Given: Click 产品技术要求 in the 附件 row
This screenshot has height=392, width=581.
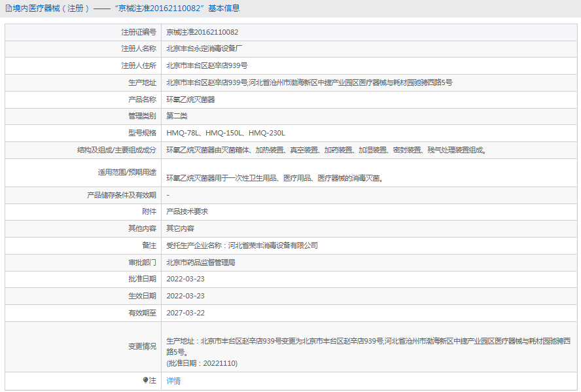Looking at the screenshot, I should pyautogui.click(x=187, y=211).
